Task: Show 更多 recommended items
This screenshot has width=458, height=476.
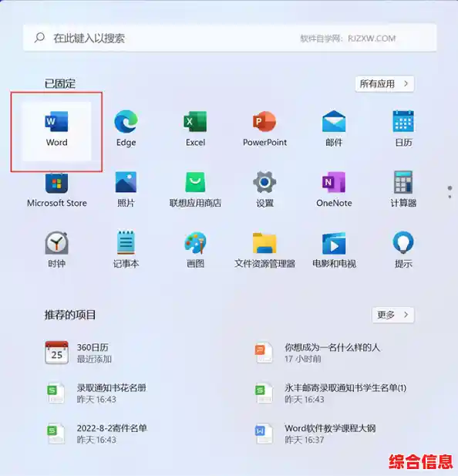Action: [393, 315]
